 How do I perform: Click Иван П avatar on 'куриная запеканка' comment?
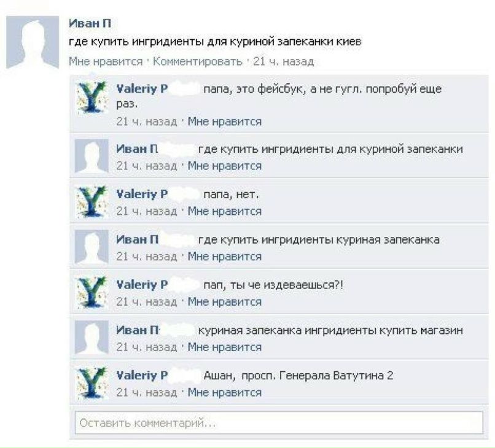[92, 247]
